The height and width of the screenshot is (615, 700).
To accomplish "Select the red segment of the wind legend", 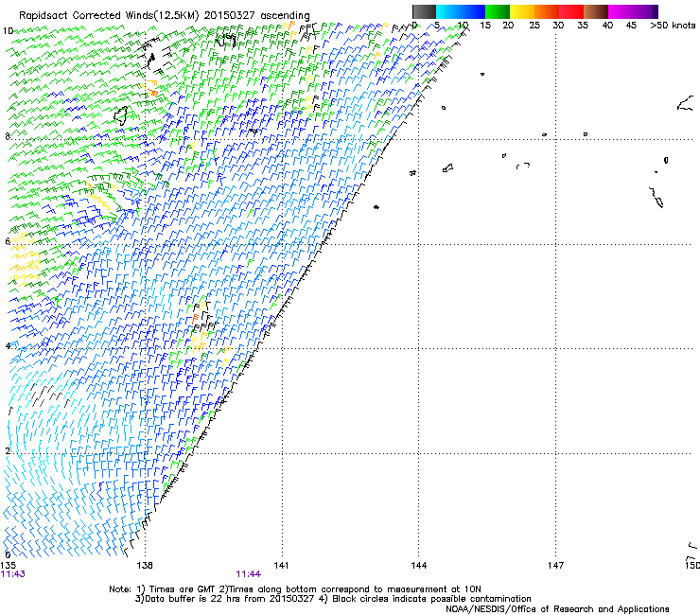I will point(571,11).
